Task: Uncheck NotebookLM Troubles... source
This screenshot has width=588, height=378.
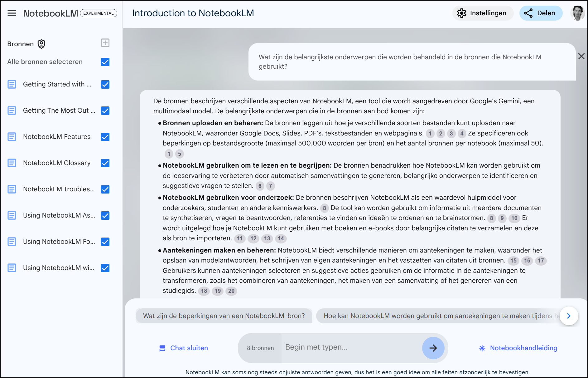Action: click(105, 189)
